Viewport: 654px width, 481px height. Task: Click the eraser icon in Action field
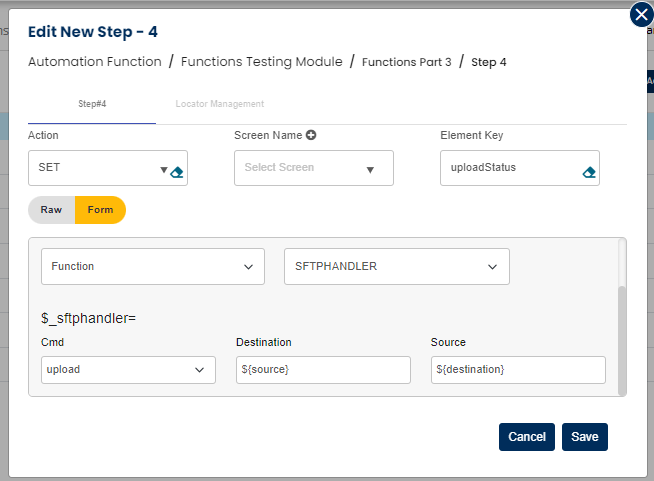177,171
